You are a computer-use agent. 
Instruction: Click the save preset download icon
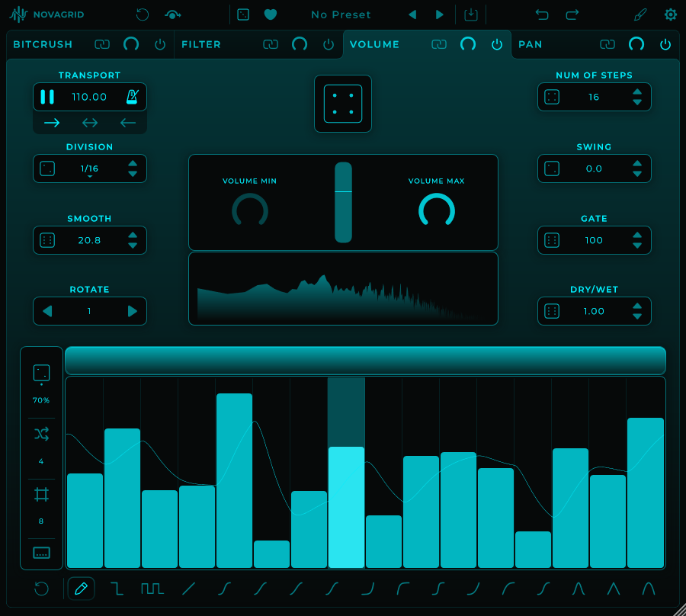(x=471, y=14)
